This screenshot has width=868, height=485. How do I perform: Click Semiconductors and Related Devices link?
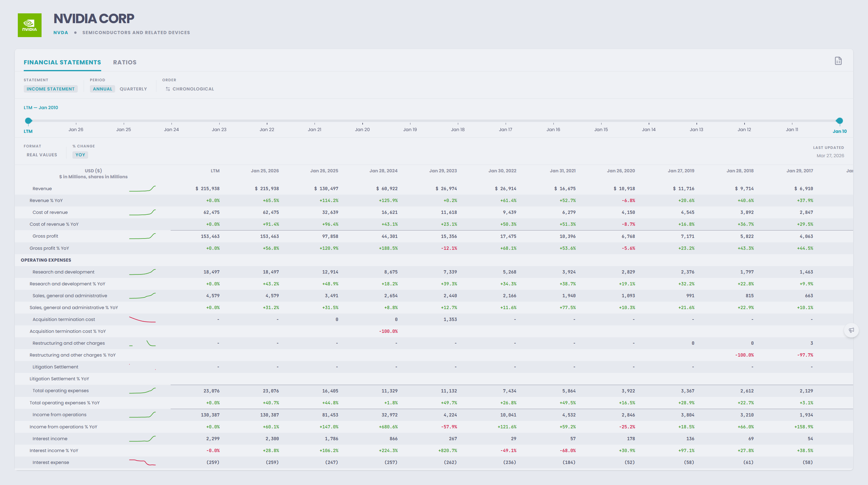pos(136,33)
